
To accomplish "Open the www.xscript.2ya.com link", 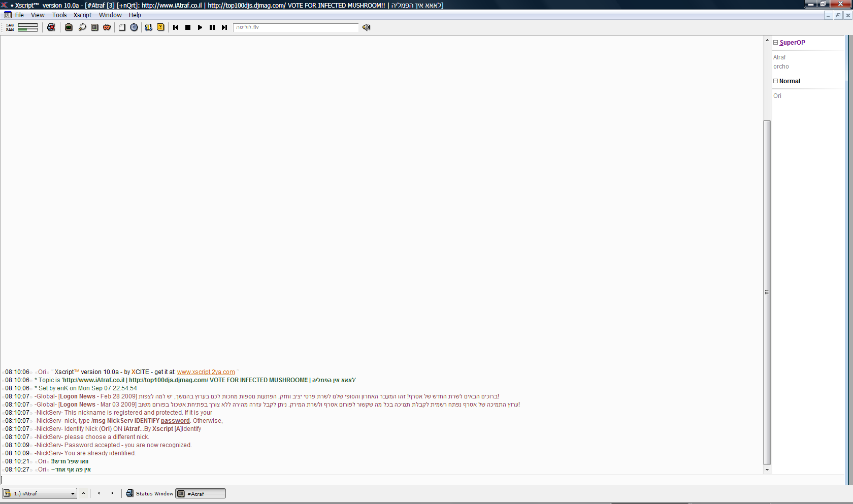I will (206, 372).
